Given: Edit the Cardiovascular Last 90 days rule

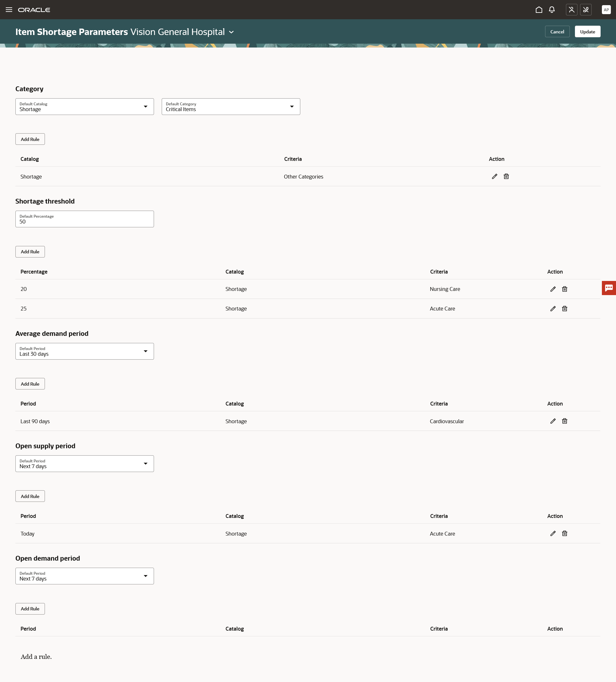Looking at the screenshot, I should tap(553, 421).
